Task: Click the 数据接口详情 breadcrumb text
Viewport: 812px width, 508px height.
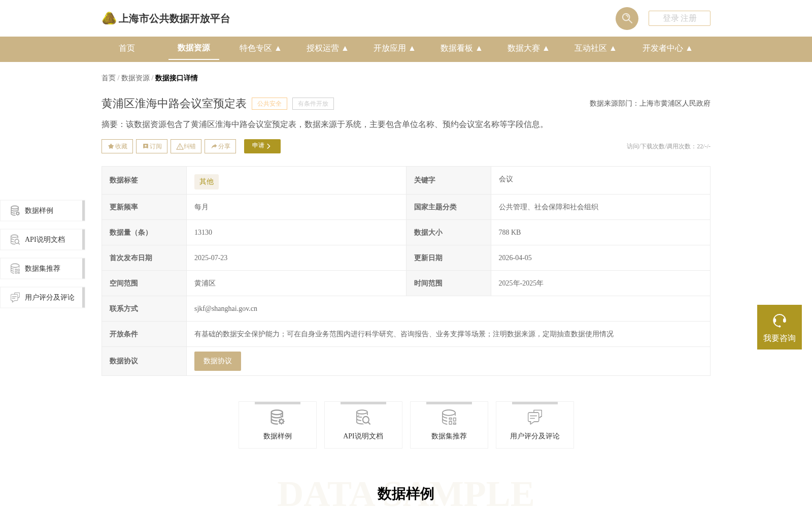Action: coord(177,78)
